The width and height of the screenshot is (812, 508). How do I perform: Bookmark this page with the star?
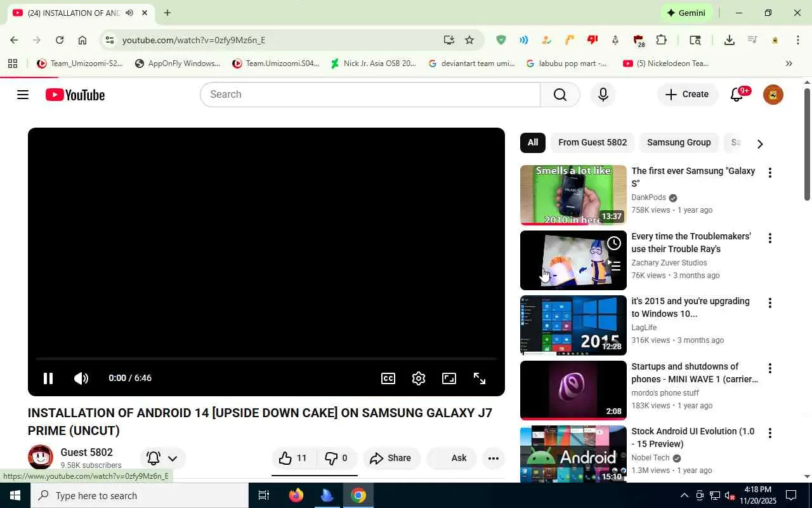click(469, 40)
